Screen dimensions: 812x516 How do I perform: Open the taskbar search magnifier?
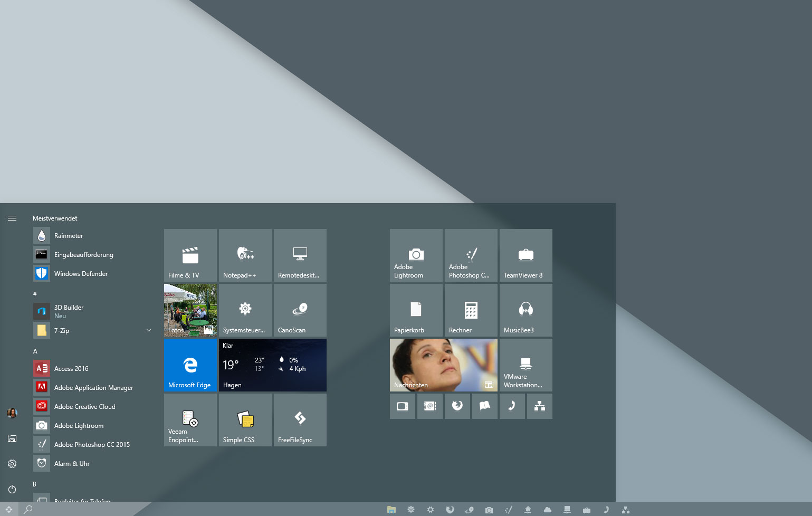[x=28, y=509]
